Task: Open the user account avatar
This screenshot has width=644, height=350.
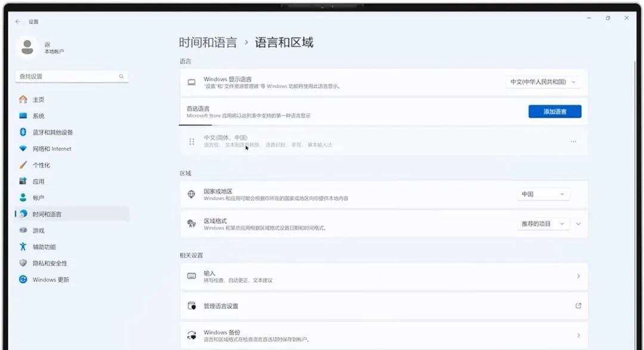Action: 27,47
